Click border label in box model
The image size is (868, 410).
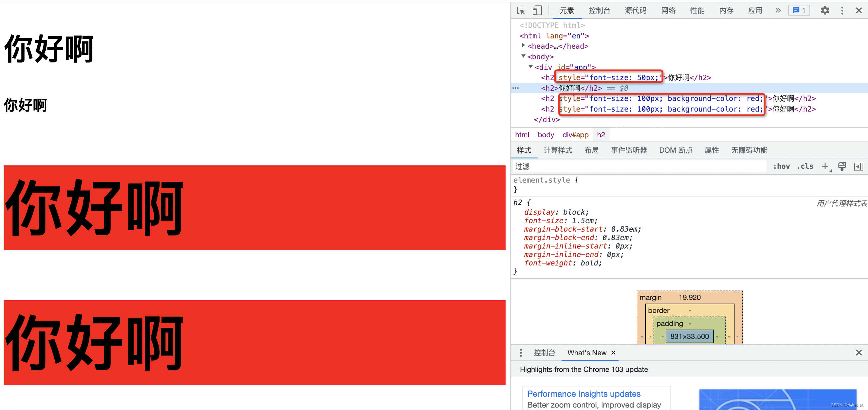[x=658, y=311]
